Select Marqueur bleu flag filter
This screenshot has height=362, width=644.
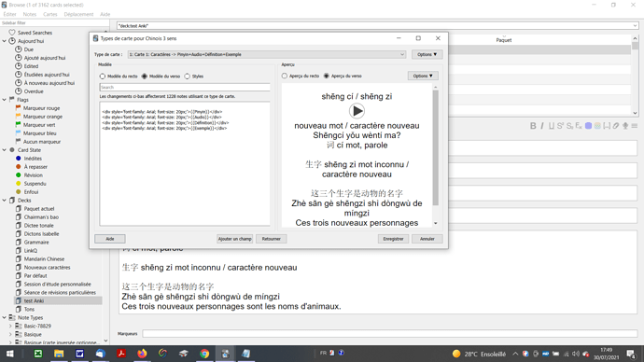pyautogui.click(x=39, y=133)
